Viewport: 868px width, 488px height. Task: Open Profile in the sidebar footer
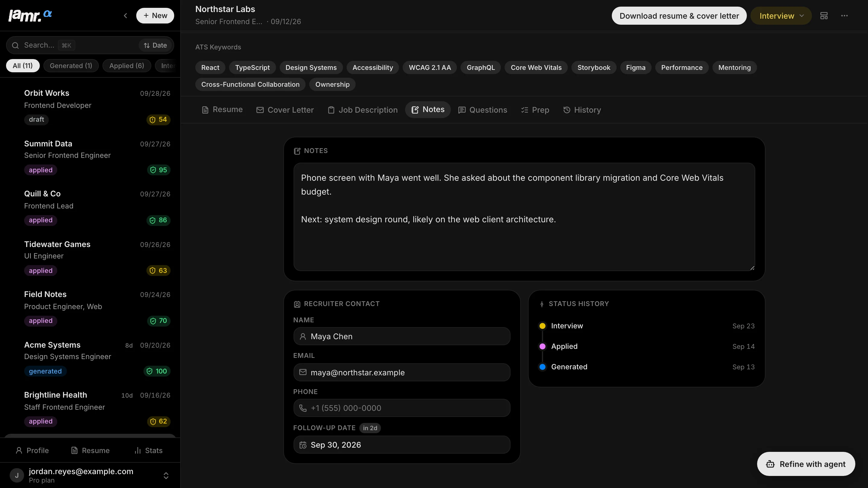point(32,450)
